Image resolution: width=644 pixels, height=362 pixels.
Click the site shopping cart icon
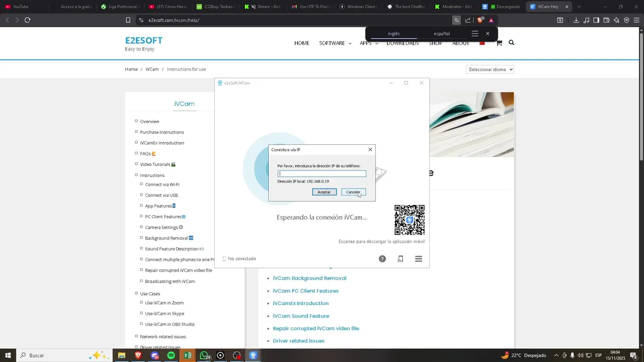[x=499, y=43]
